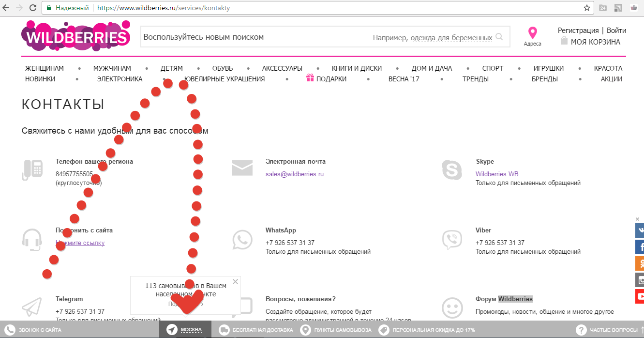Click the scroll-to-top arrow in bottom bar
The height and width of the screenshot is (338, 644).
pyautogui.click(x=642, y=330)
